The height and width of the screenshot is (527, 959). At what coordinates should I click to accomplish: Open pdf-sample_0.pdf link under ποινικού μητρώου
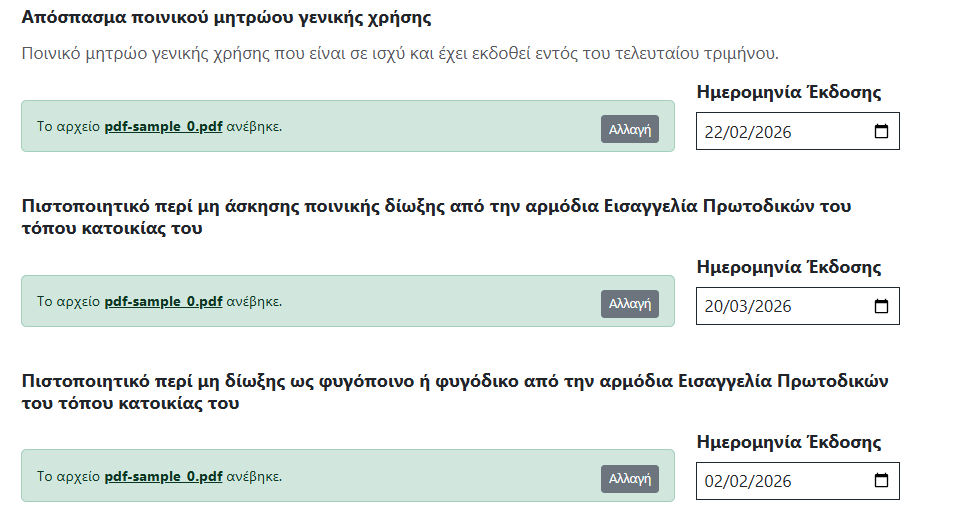[163, 127]
